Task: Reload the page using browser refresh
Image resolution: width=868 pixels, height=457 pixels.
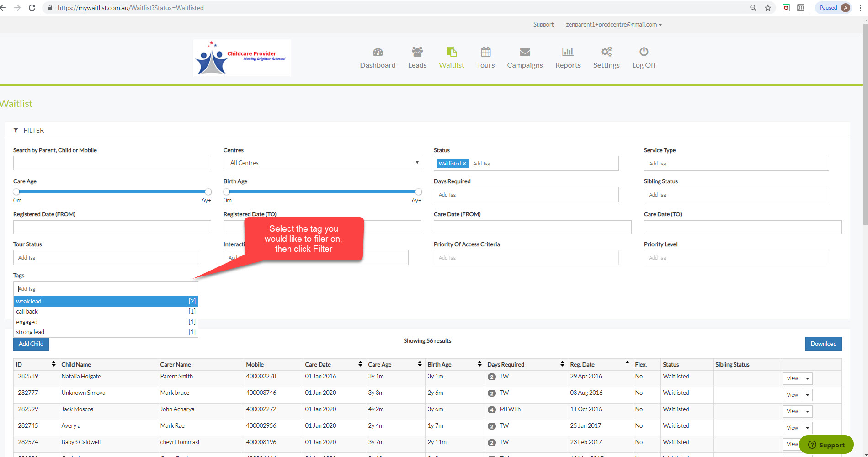Action: [x=32, y=8]
